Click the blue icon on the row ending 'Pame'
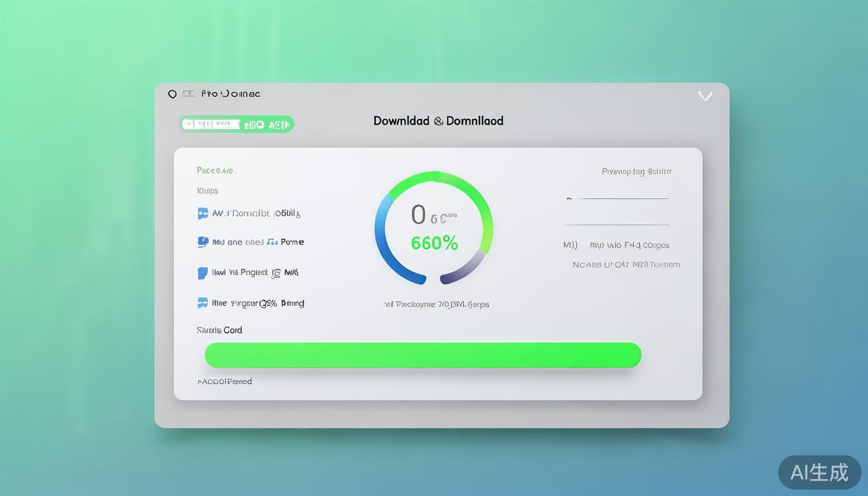868x496 pixels. (x=203, y=242)
